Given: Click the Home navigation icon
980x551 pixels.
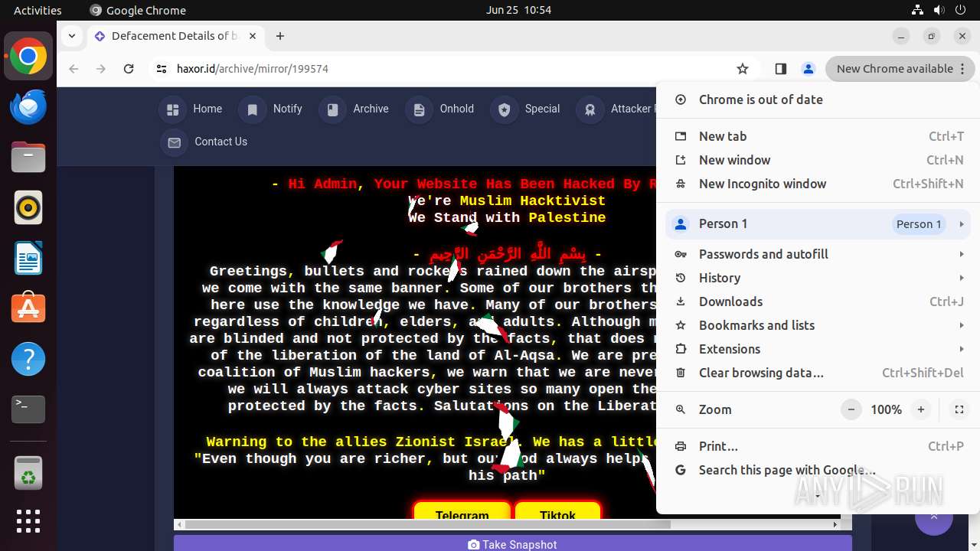Looking at the screenshot, I should (x=173, y=109).
